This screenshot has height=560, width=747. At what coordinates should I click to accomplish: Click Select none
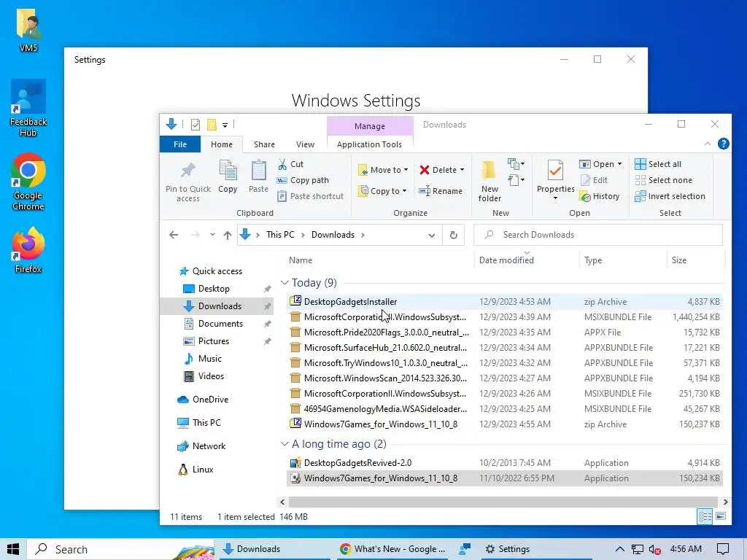(x=664, y=180)
